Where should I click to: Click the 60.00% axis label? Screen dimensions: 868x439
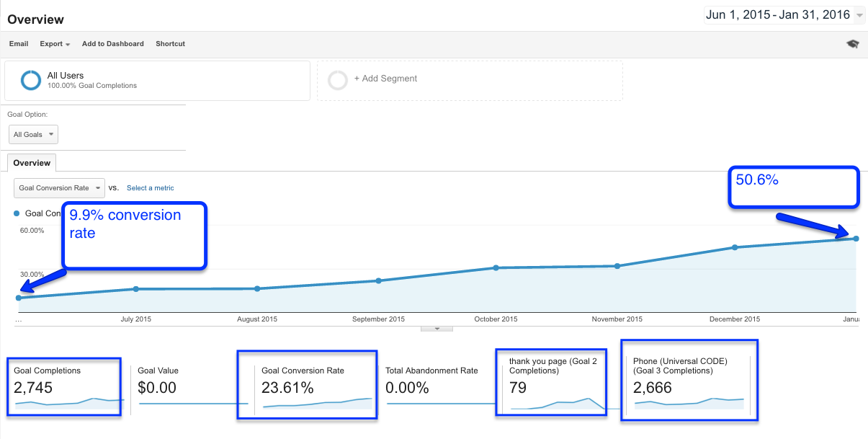(x=32, y=231)
